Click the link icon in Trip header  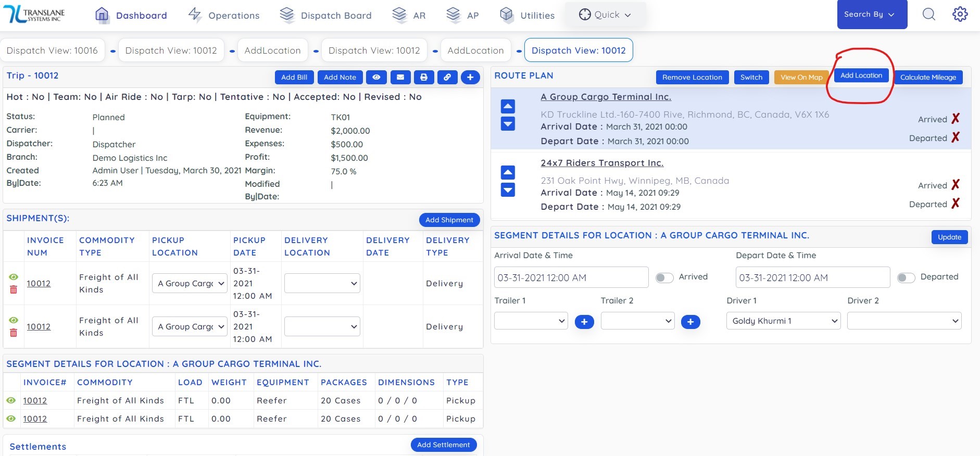(x=447, y=77)
